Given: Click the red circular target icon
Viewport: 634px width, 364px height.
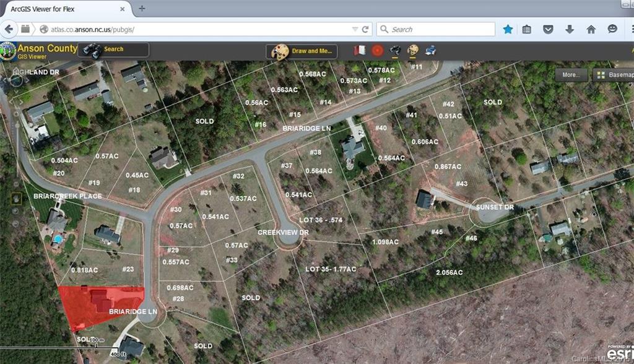Looking at the screenshot, I should (x=377, y=51).
